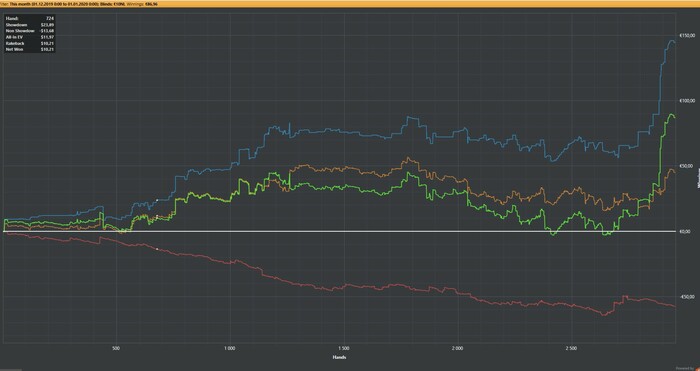Click the '2 500' hands axis label
Image resolution: width=700 pixels, height=371 pixels.
click(571, 347)
